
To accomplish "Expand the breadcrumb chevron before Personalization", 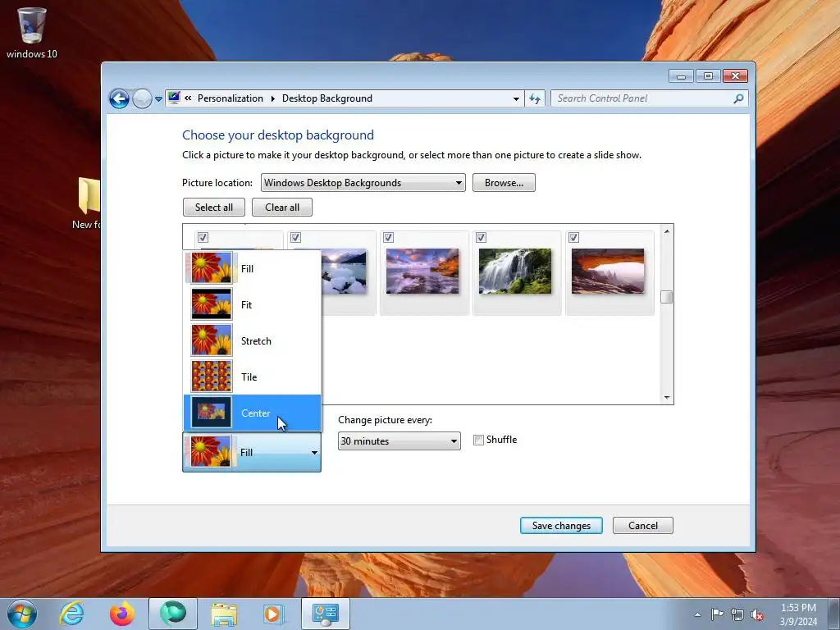I will (x=188, y=98).
